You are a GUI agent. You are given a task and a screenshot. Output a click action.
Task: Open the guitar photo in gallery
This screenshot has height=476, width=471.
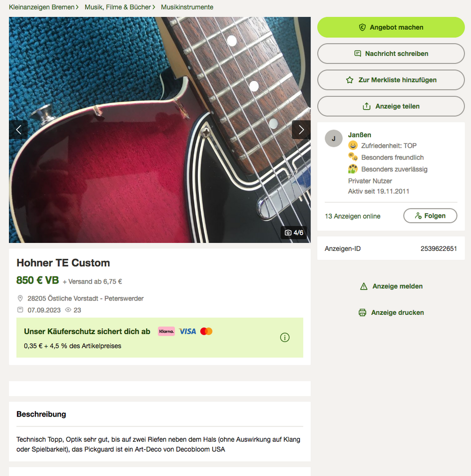(x=160, y=129)
